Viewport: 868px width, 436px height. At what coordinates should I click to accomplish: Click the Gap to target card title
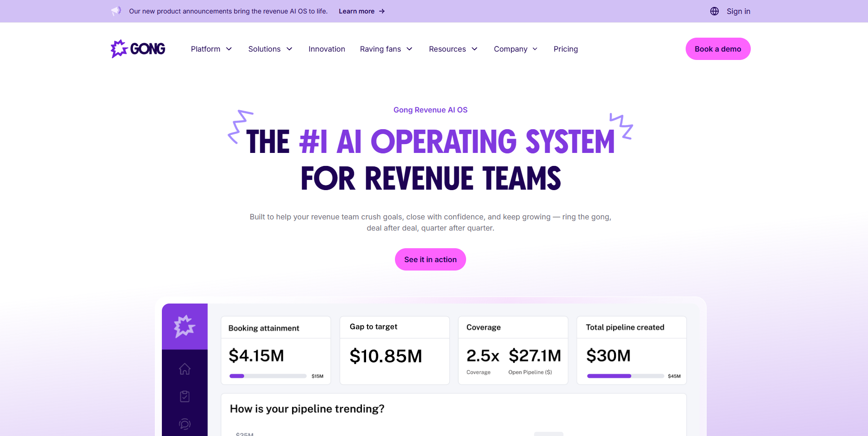pos(374,327)
